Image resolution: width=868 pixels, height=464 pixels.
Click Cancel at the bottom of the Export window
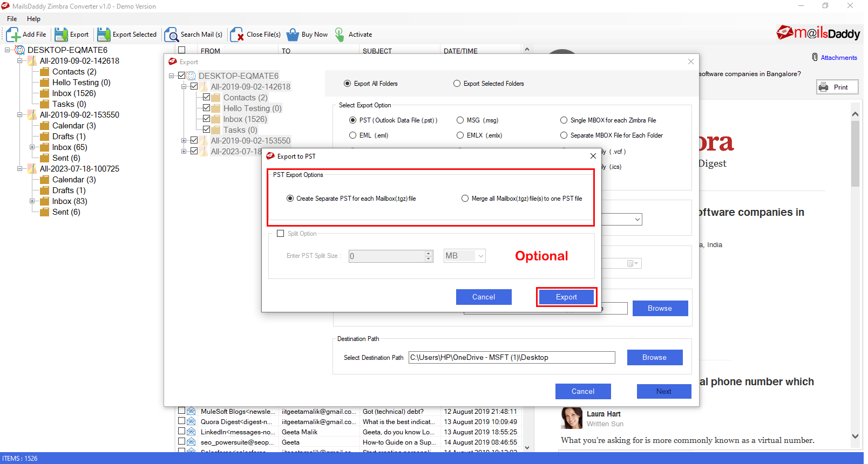point(583,391)
